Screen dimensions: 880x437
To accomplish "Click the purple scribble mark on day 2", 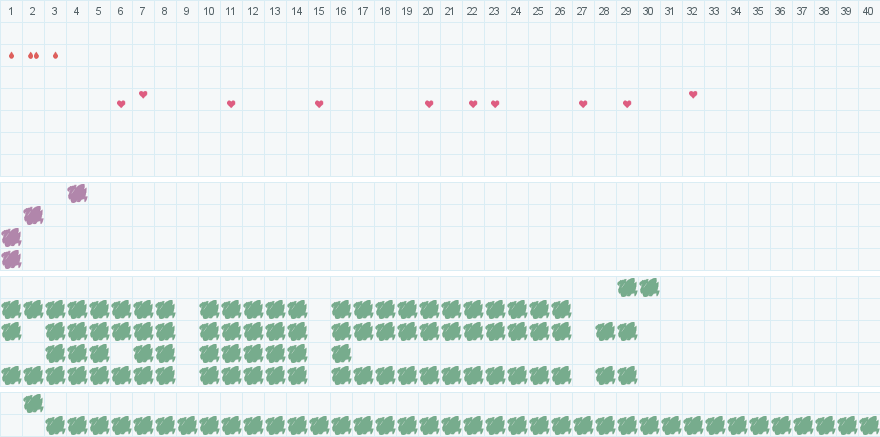I will pyautogui.click(x=33, y=215).
